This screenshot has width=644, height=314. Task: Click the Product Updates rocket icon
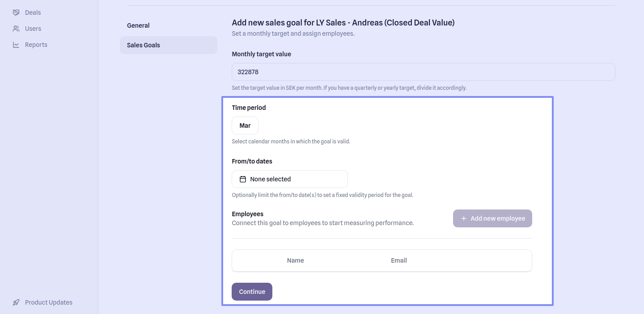coord(16,302)
